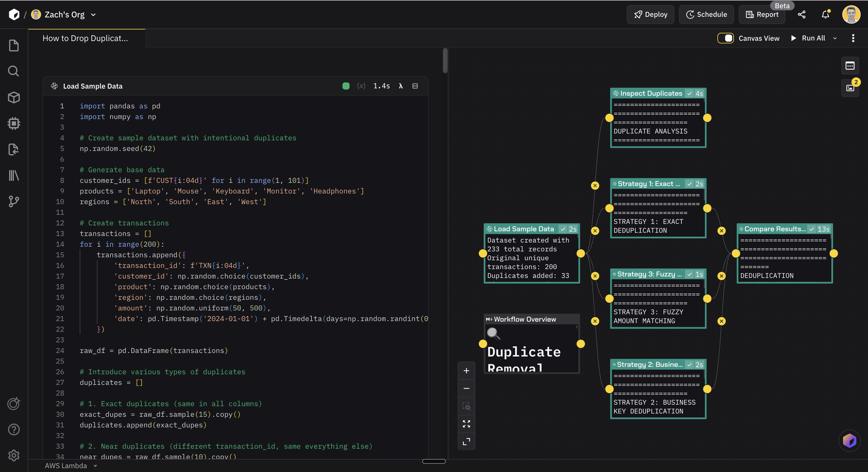
Task: Expand the Run All dropdown arrow
Action: (x=835, y=38)
